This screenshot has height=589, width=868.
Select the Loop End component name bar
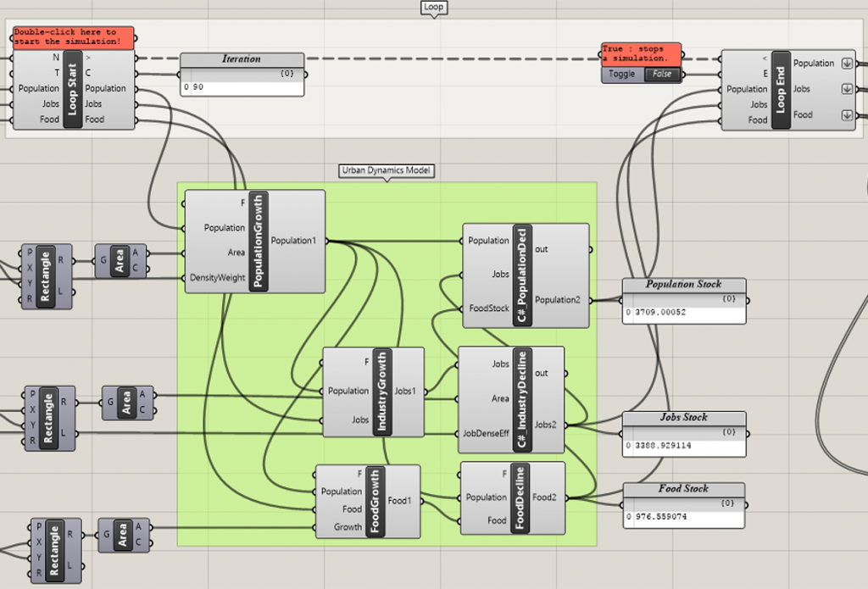pyautogui.click(x=781, y=90)
